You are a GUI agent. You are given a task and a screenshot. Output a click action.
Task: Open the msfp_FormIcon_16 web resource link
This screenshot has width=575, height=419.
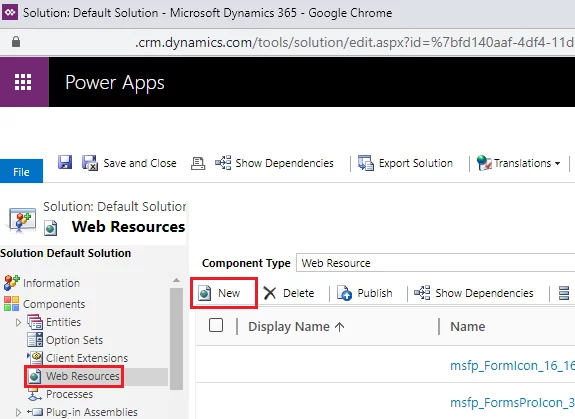512,365
